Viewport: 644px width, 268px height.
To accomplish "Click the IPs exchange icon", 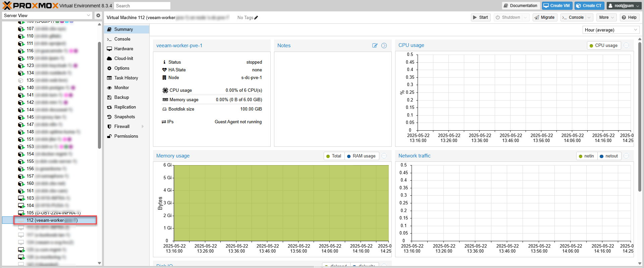I will [164, 122].
